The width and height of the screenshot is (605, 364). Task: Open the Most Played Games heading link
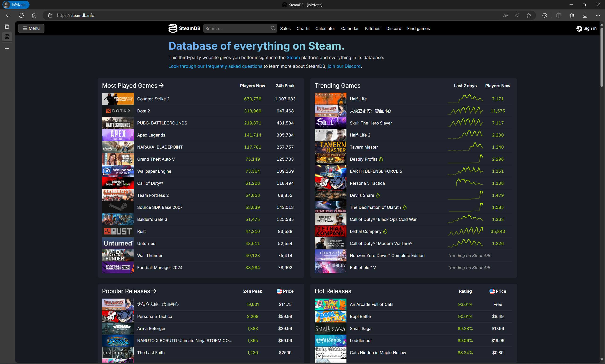tap(133, 85)
